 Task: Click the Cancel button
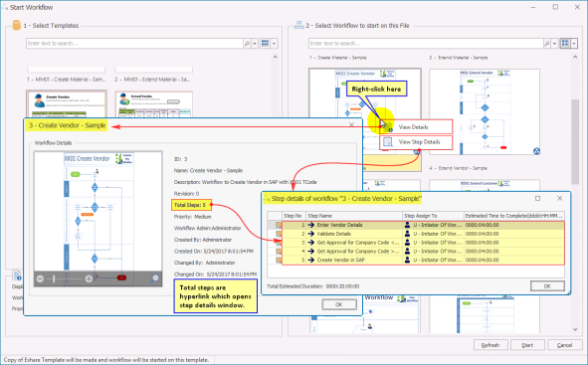point(564,345)
